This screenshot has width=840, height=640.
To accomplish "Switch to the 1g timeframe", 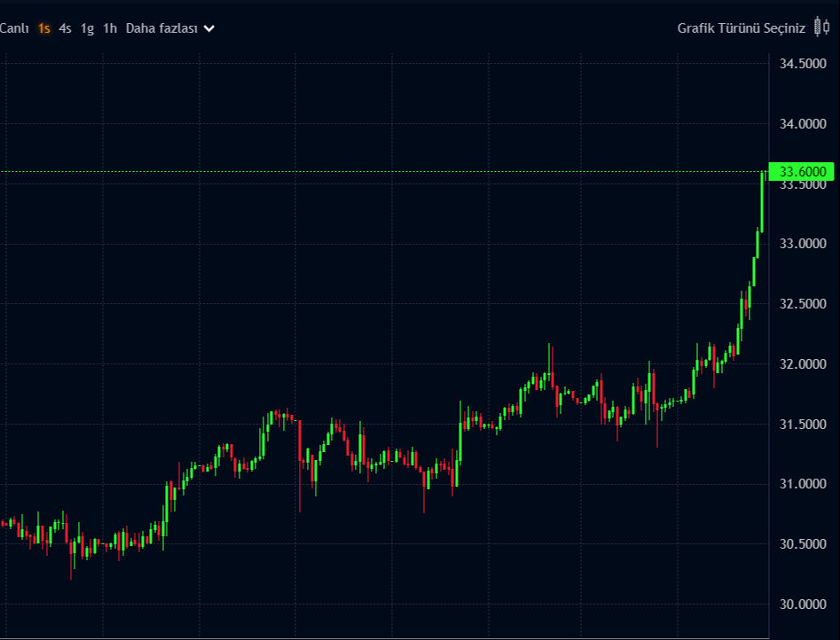I will (x=87, y=28).
